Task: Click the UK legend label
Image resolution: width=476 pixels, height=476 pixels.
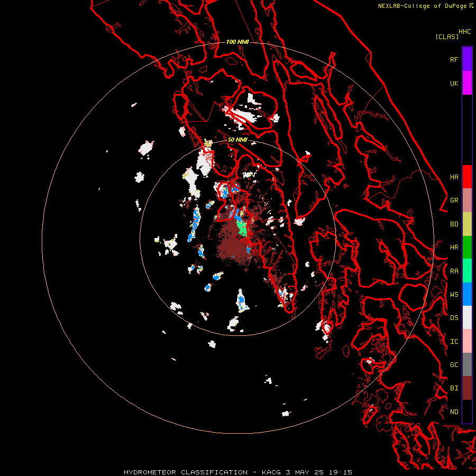Action: 454,84
